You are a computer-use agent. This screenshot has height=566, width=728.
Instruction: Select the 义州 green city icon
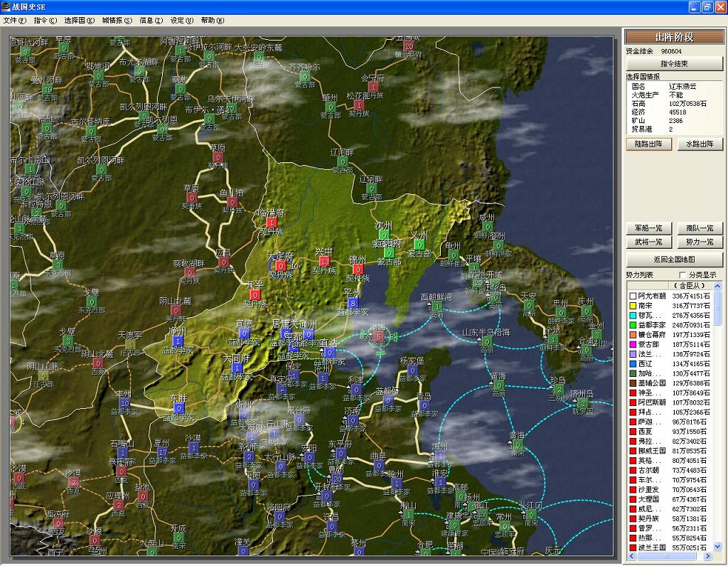[x=419, y=245]
